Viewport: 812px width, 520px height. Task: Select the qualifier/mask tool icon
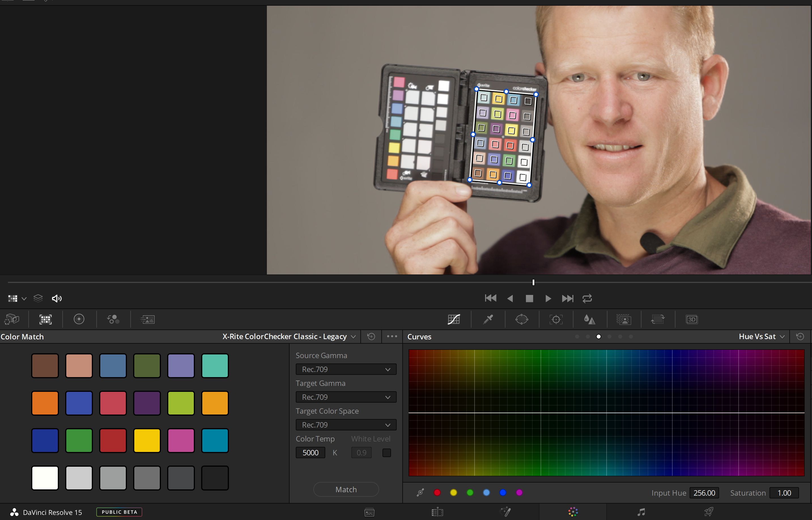click(x=488, y=319)
